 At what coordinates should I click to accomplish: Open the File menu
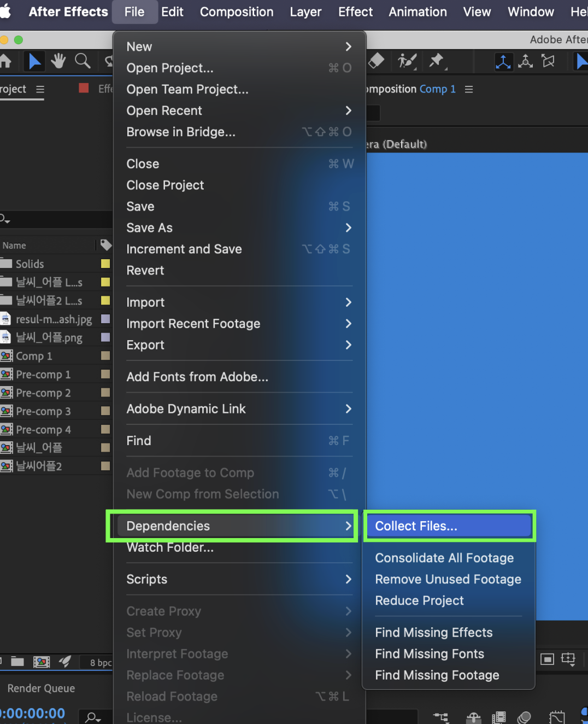pyautogui.click(x=134, y=11)
